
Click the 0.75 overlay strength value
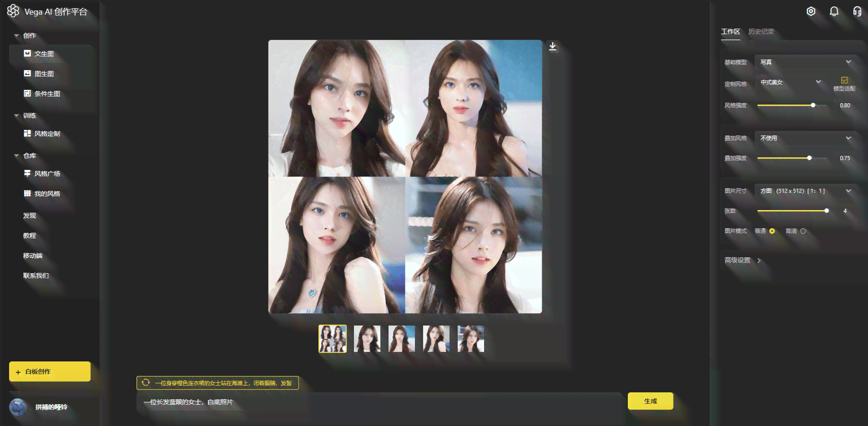pyautogui.click(x=845, y=158)
